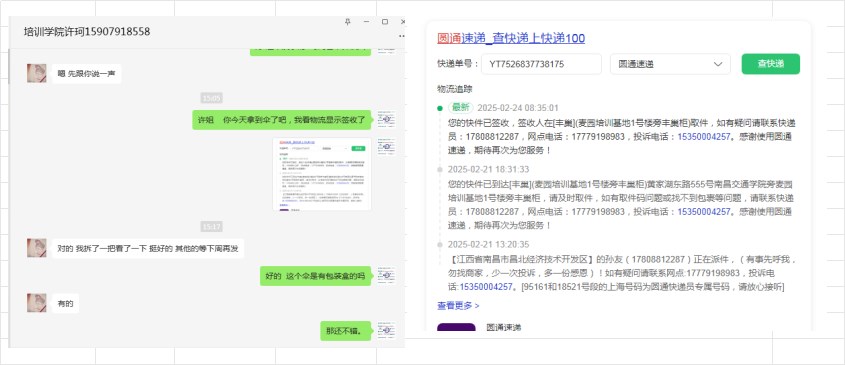Select the green message "好的 这个伞是有包装盒的吗"
Viewport: 845px width, 365px height.
[315, 276]
